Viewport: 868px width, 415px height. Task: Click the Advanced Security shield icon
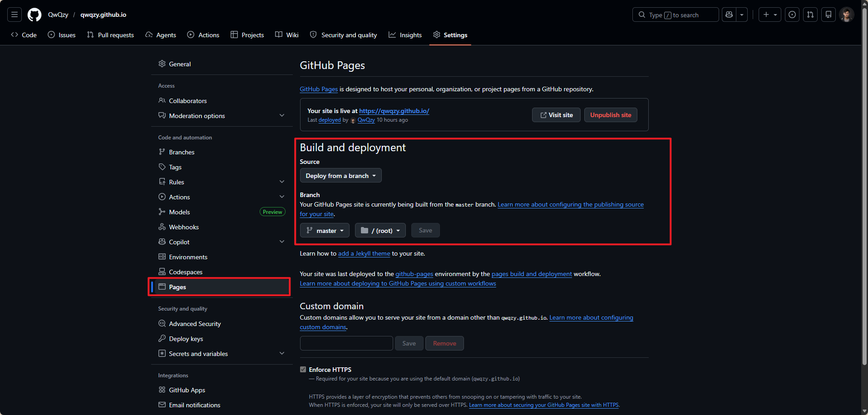pyautogui.click(x=162, y=323)
